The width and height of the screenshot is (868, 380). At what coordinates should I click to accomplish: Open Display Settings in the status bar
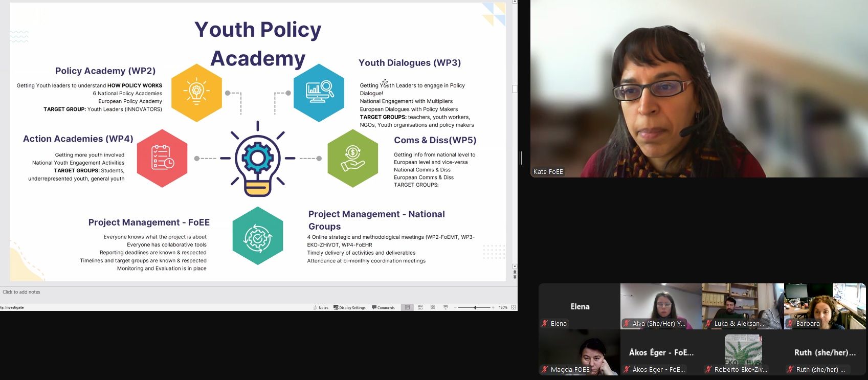tap(349, 307)
